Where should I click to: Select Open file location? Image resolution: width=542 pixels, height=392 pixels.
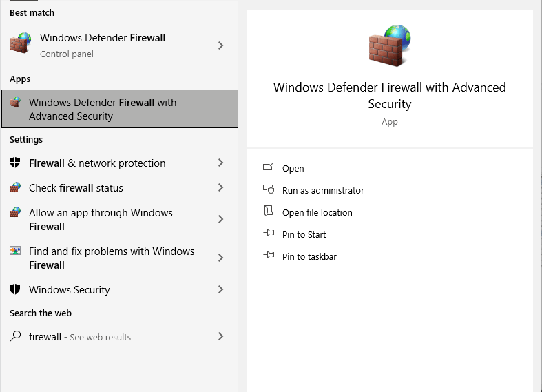(x=317, y=212)
